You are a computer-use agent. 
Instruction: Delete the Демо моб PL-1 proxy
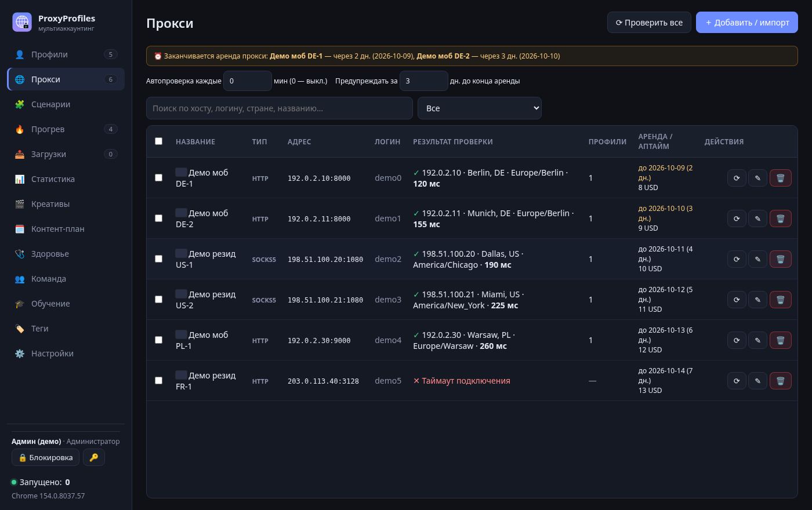pos(780,340)
